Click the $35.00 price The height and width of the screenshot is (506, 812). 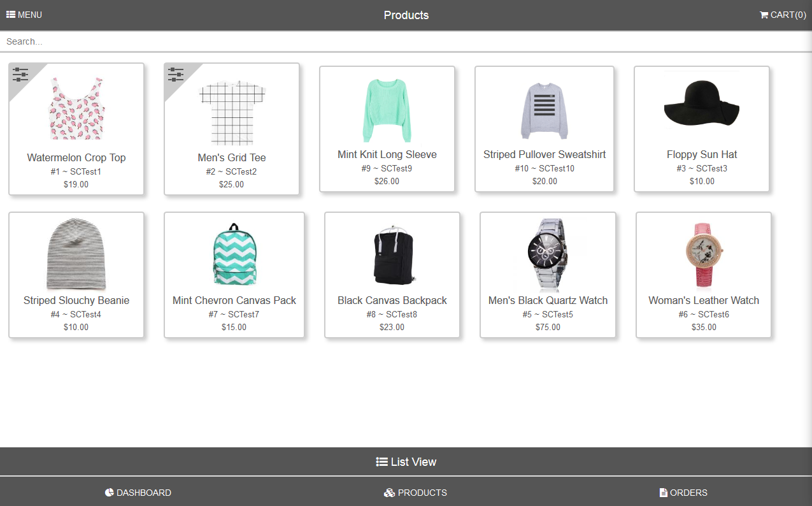coord(704,327)
